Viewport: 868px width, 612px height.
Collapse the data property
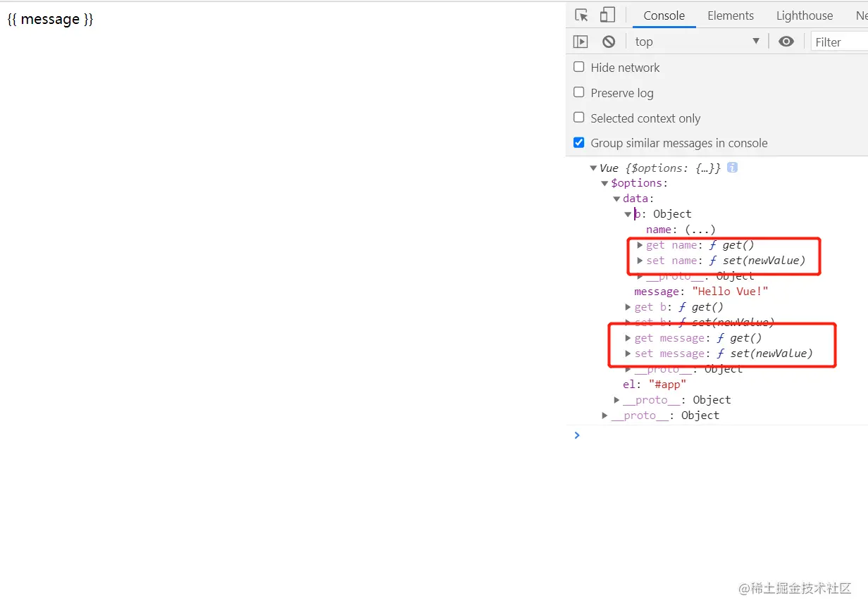click(616, 199)
